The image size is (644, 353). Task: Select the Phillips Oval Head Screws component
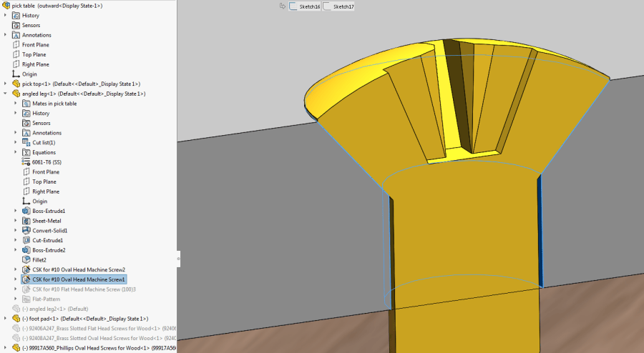click(x=99, y=348)
